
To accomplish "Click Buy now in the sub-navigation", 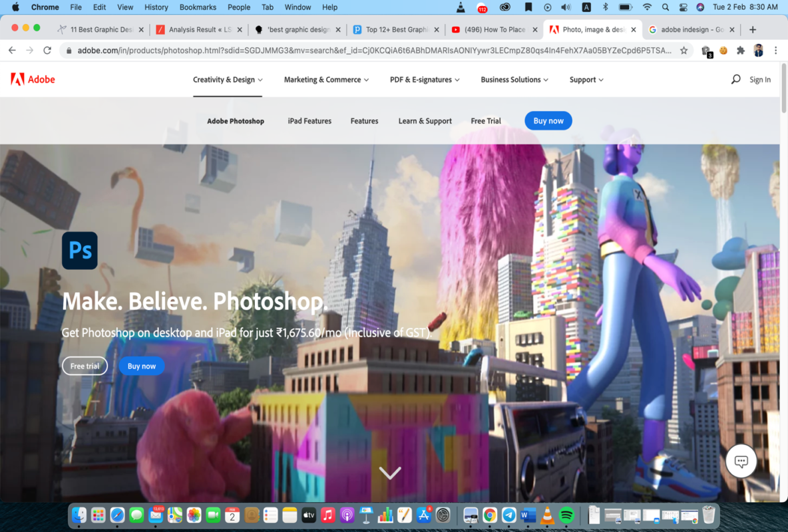I will tap(548, 120).
